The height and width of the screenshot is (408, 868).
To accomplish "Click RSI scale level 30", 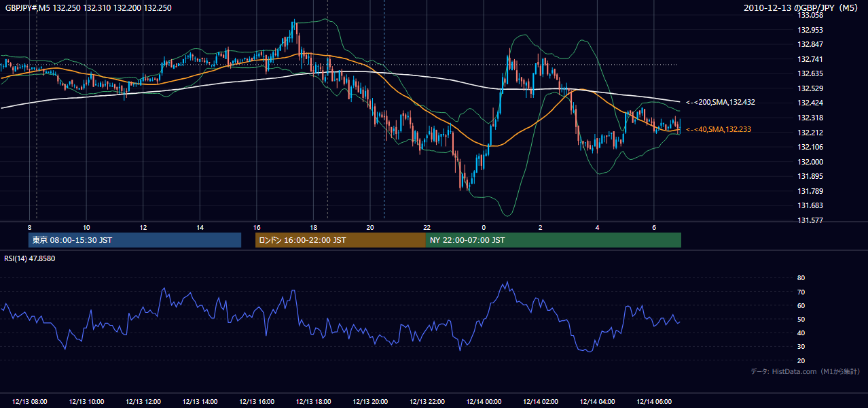I will (x=801, y=347).
